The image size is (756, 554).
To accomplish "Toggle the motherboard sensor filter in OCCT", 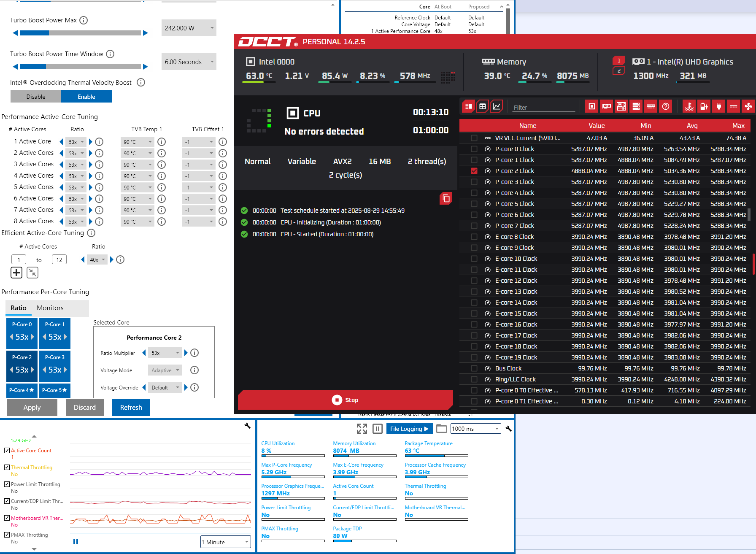I will pos(621,107).
